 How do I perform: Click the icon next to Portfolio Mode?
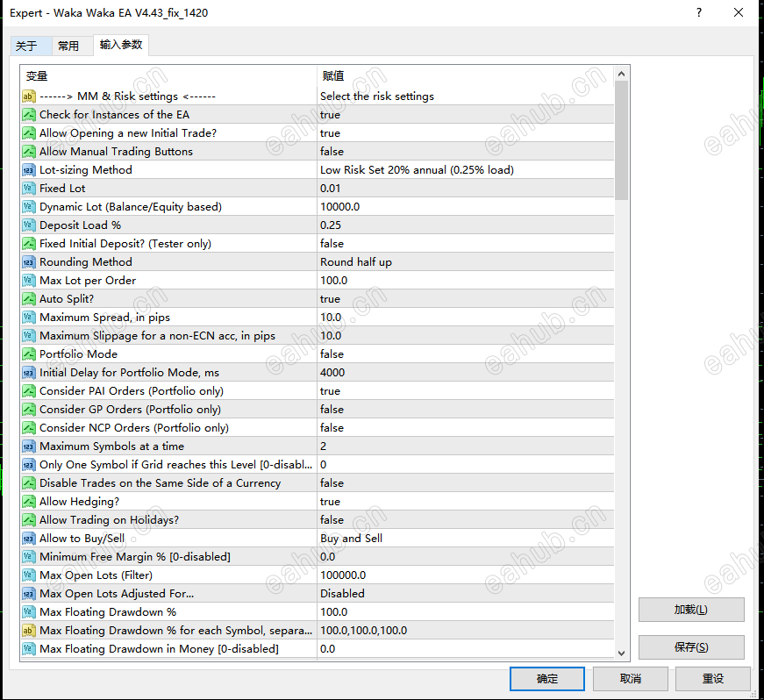point(29,354)
